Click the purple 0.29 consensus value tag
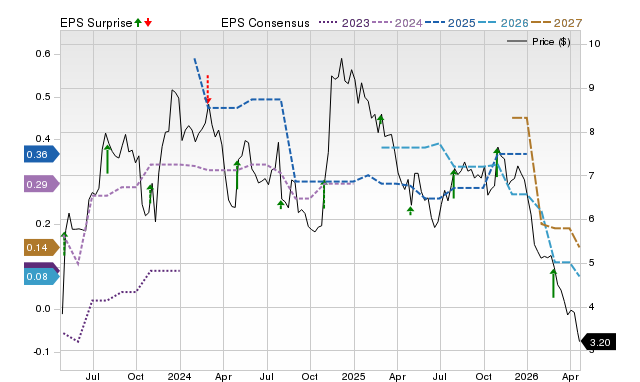 tap(42, 184)
